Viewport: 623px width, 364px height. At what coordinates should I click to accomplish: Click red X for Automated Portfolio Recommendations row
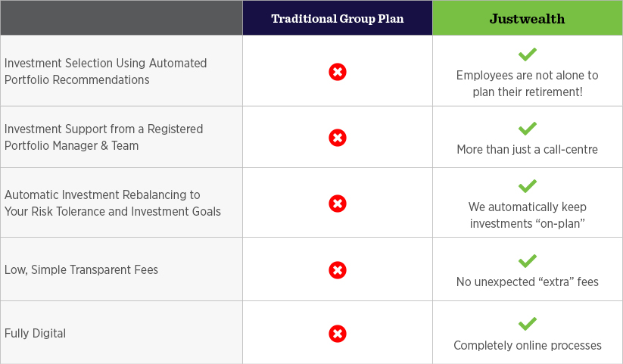tap(338, 72)
